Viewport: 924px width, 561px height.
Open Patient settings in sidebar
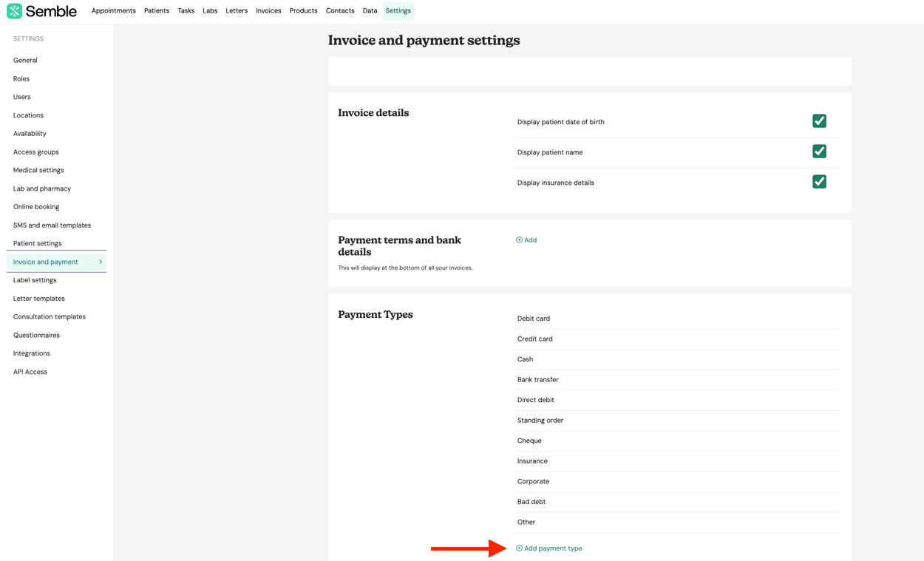(38, 243)
